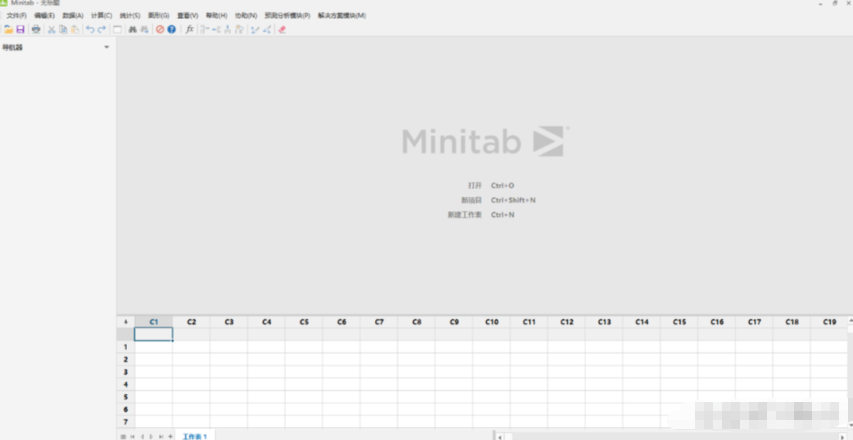The width and height of the screenshot is (853, 440).
Task: Open the 统计(S) menu
Action: (130, 16)
